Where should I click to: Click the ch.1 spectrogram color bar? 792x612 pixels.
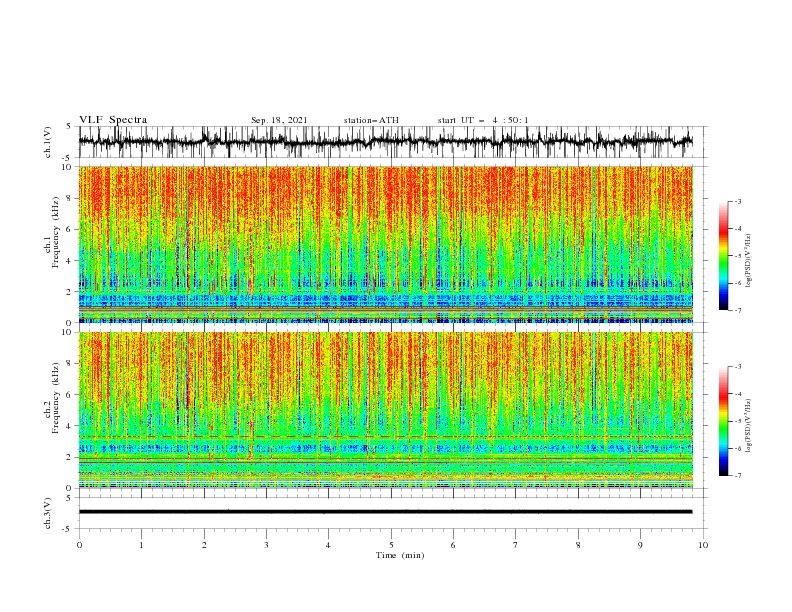(x=724, y=256)
